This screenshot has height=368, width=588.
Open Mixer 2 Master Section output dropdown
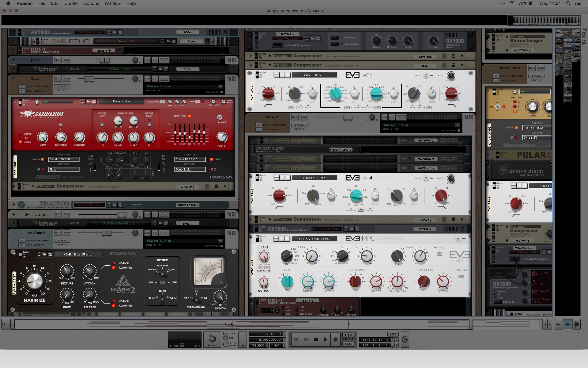(458, 125)
